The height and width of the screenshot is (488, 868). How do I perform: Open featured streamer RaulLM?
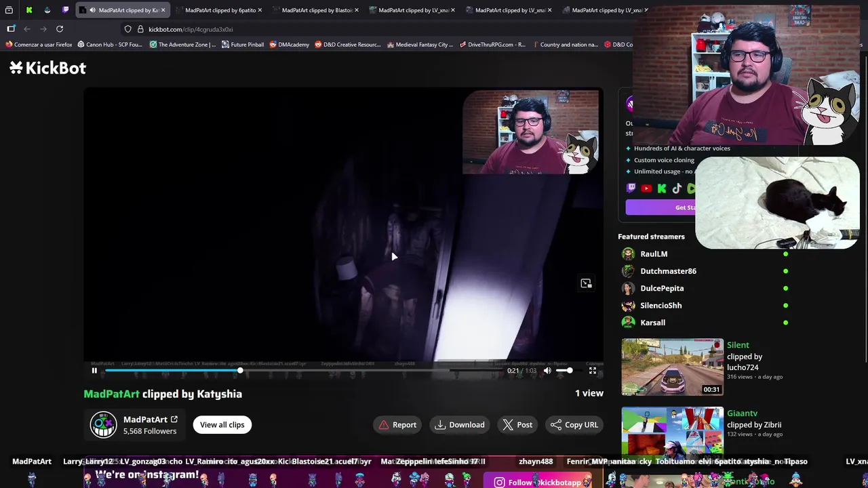(x=654, y=254)
